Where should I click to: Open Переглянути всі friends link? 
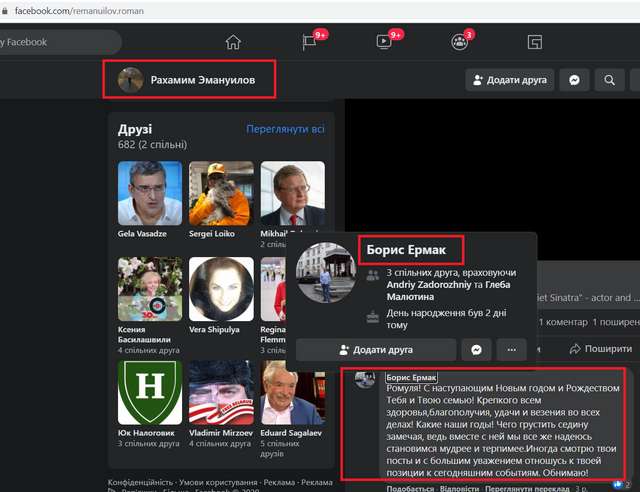[x=285, y=129]
